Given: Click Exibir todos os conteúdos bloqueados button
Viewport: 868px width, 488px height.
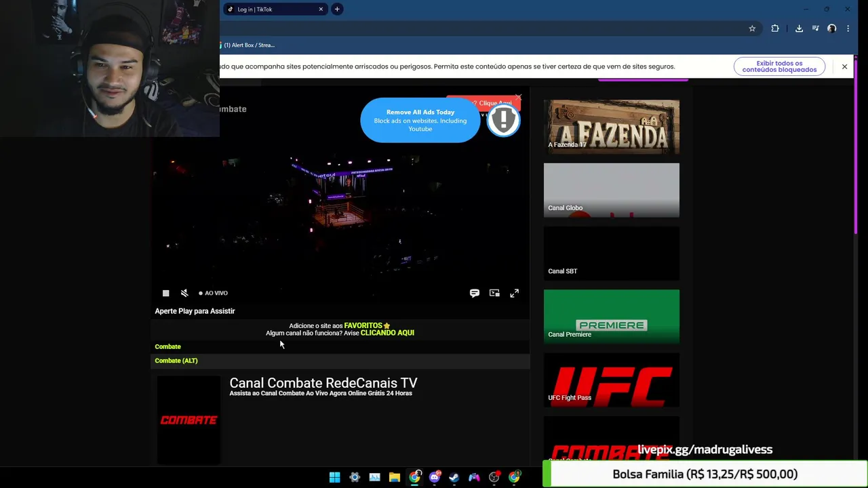Looking at the screenshot, I should click(779, 66).
